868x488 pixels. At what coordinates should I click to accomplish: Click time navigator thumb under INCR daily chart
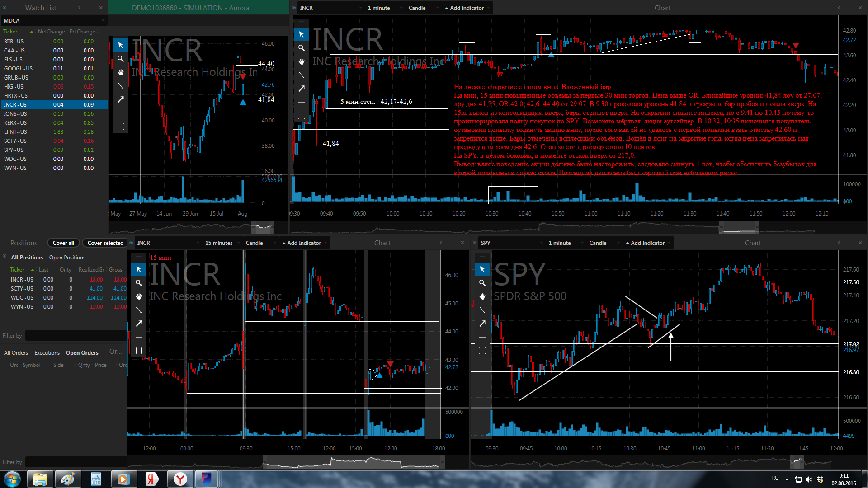click(263, 227)
